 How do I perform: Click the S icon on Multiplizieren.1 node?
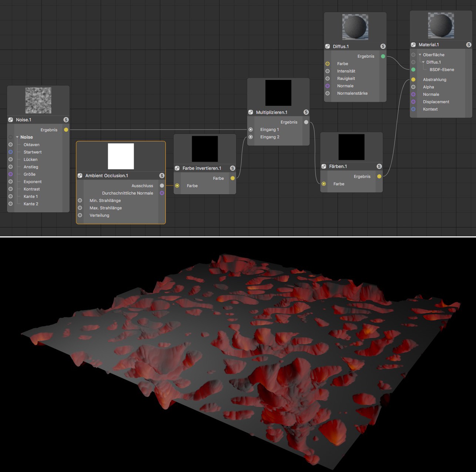(x=306, y=112)
